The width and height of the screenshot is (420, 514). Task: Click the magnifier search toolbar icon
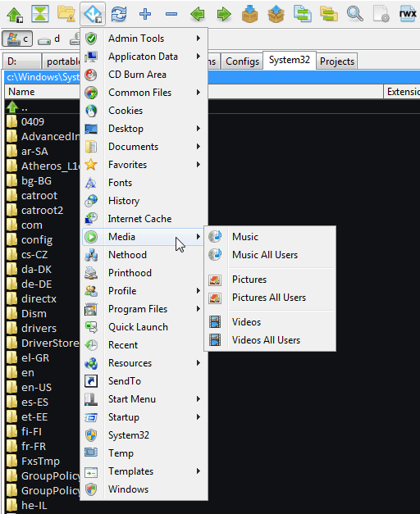[354, 14]
